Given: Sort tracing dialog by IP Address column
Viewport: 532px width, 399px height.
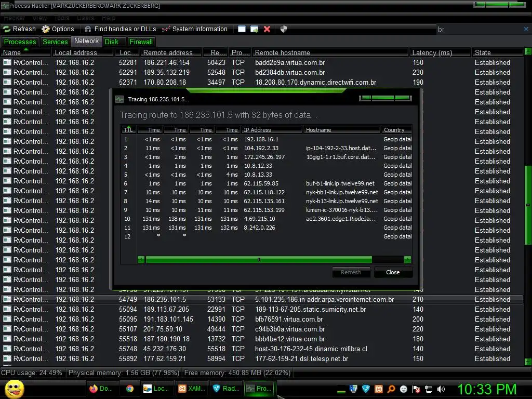Looking at the screenshot, I should (271, 130).
